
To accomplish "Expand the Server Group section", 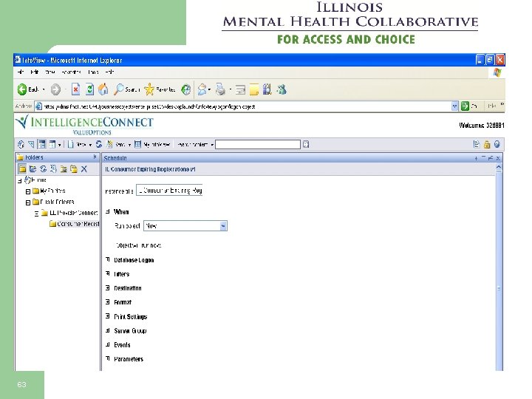I will tap(108, 330).
